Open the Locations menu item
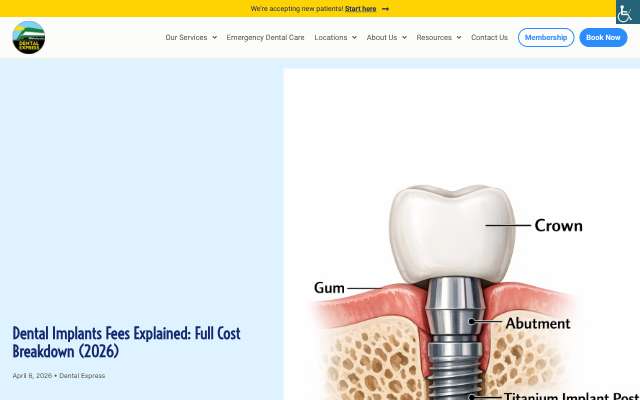Viewport: 640px width, 400px height. (x=331, y=37)
